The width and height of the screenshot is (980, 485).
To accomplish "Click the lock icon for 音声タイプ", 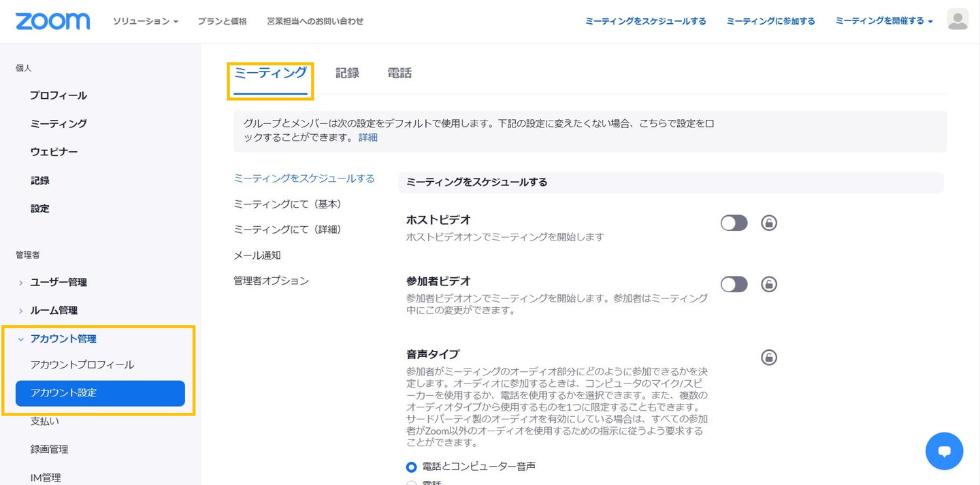I will point(769,358).
